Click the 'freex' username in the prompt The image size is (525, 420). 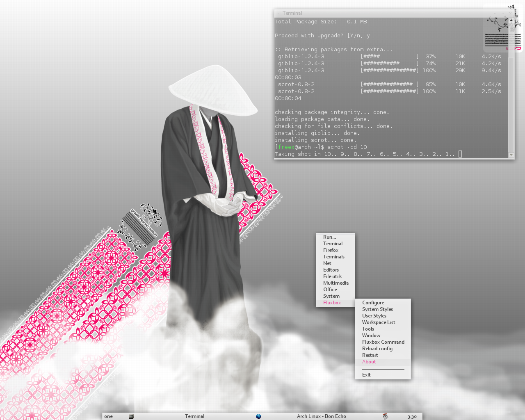click(286, 147)
